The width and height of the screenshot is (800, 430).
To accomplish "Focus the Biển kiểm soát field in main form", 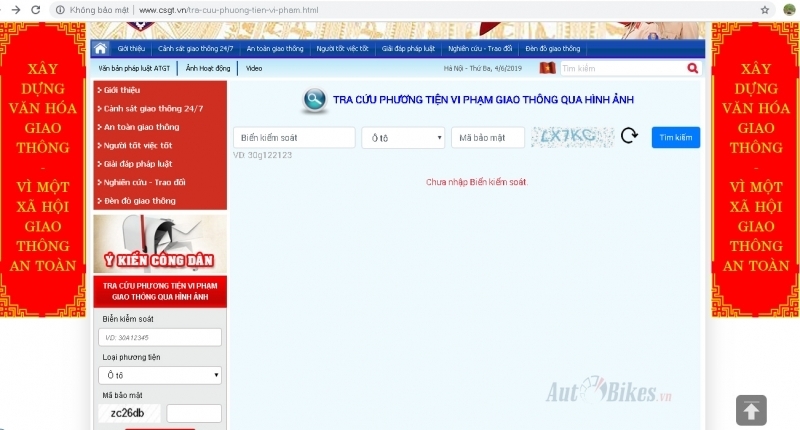I will click(294, 138).
